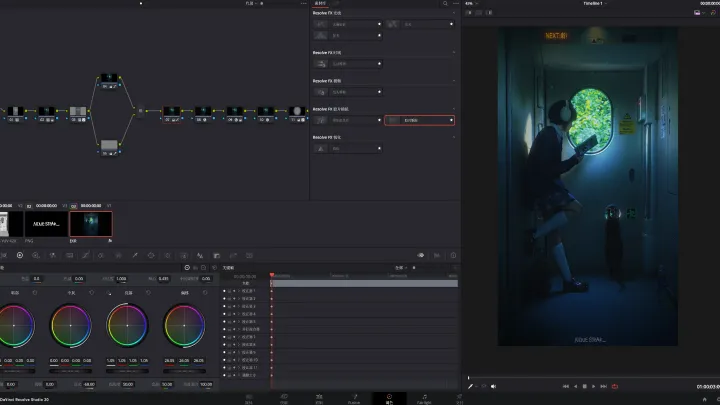
Task: Click the red-outlined effect in the library
Action: coord(419,120)
